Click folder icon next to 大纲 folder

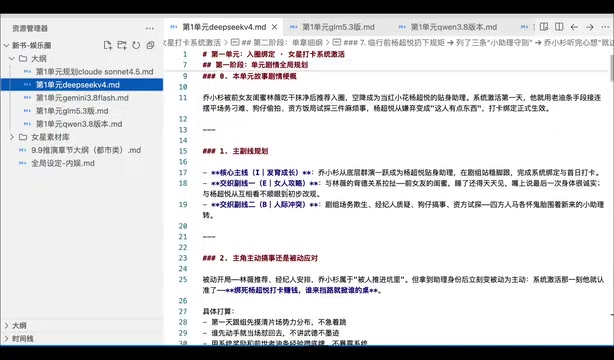(23, 58)
